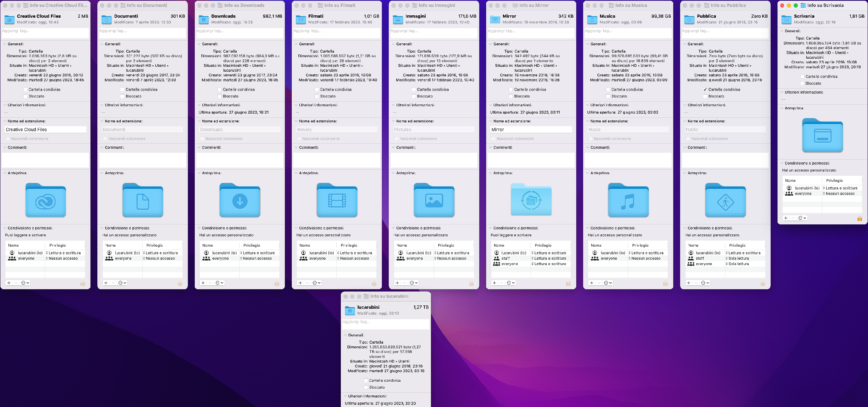Collapse Condivisione e permessi in Immagini window
Viewport: 868px width, 407px height.
tap(393, 228)
